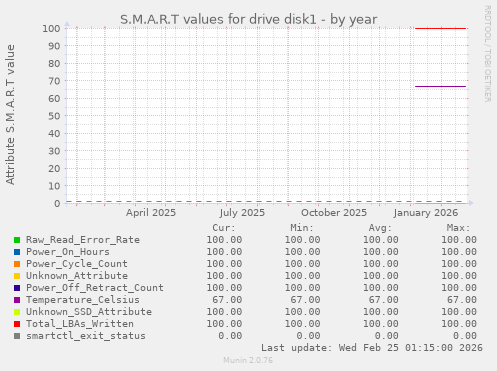This screenshot has width=497, height=371.
Task: Click smartctl_exit_status current value 0.00
Action: [x=230, y=336]
